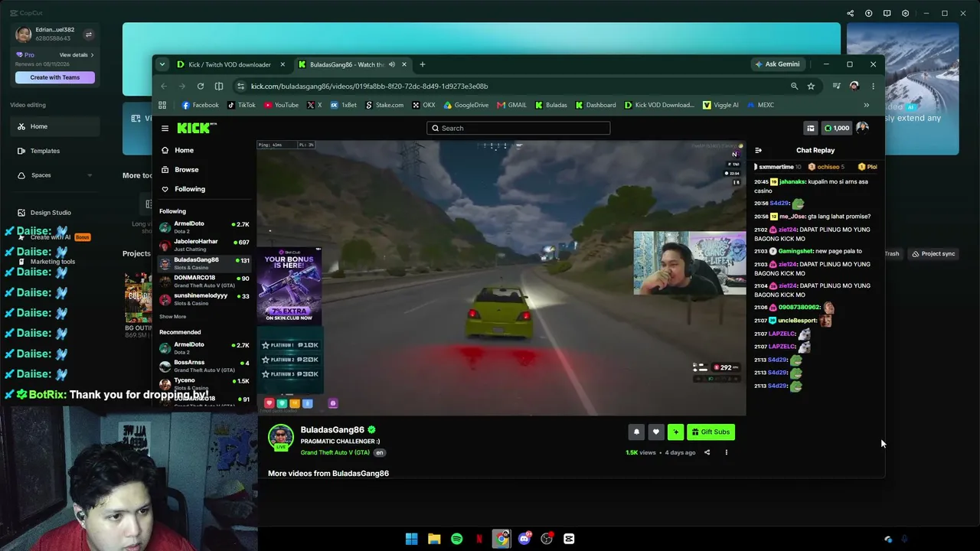
Task: Go to Home in Kick sidebar
Action: (x=184, y=150)
